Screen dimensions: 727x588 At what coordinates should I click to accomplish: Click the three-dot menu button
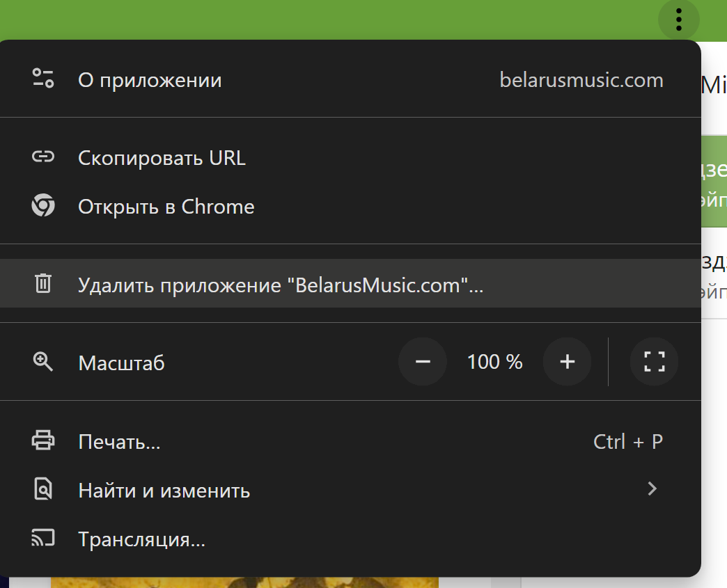678,19
